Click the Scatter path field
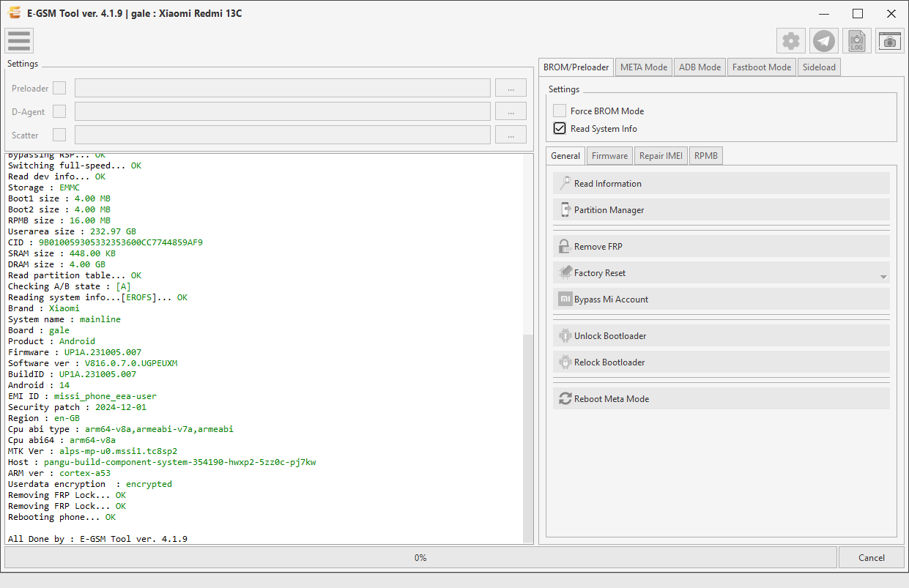909x588 pixels. coord(283,135)
